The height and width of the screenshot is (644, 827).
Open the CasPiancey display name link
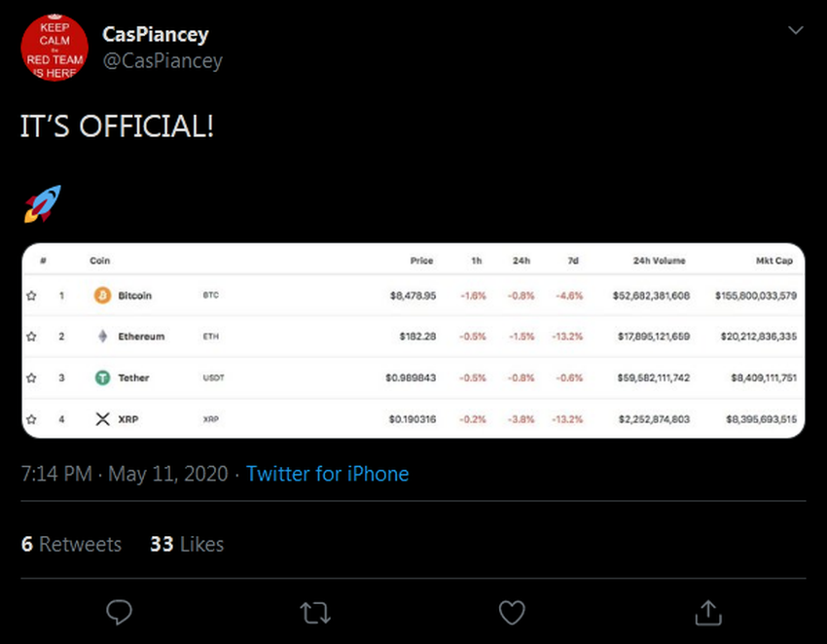tap(156, 35)
